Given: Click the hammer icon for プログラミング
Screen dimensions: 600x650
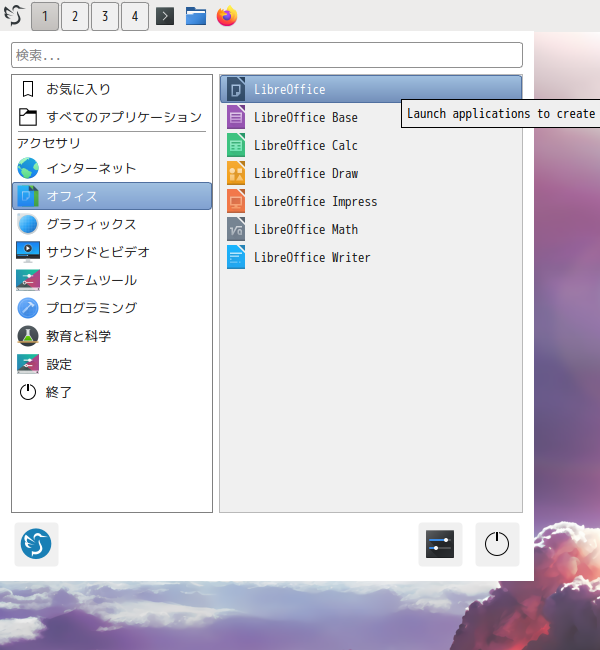Looking at the screenshot, I should point(28,308).
